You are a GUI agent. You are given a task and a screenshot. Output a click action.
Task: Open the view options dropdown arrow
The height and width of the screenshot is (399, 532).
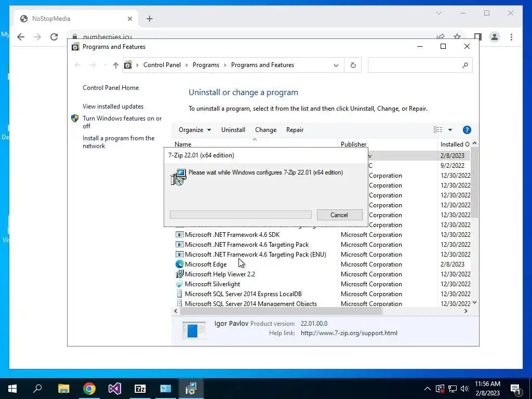click(450, 130)
